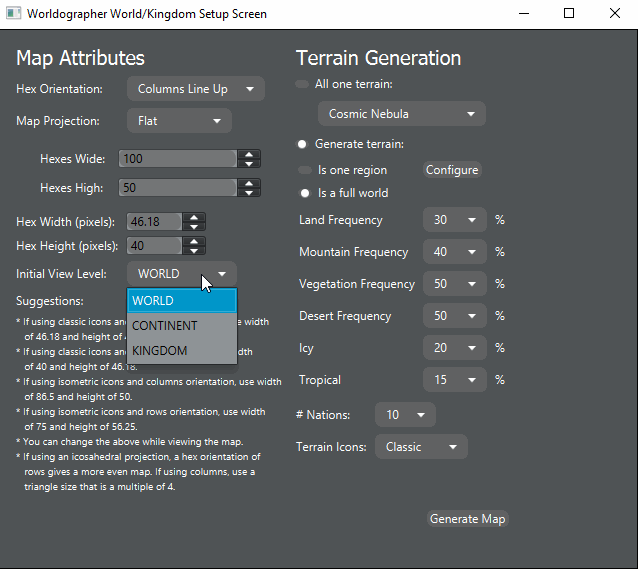
Task: Open Map Projection Flat dropdown
Action: click(179, 121)
